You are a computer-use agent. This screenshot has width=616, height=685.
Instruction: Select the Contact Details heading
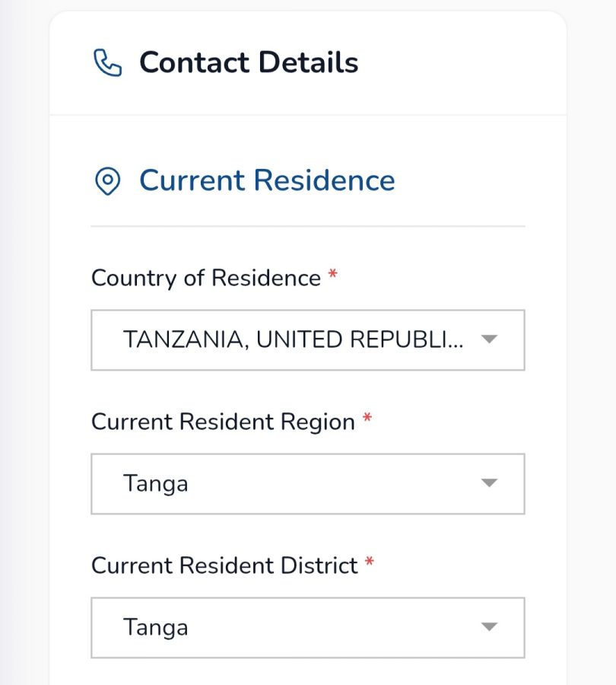pos(248,62)
